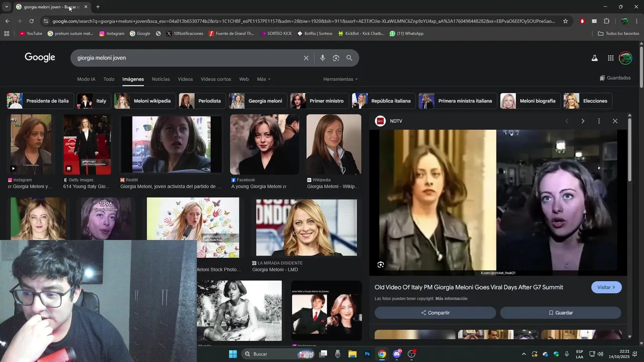
Task: Submit the search with the magnifier icon
Action: point(349,58)
